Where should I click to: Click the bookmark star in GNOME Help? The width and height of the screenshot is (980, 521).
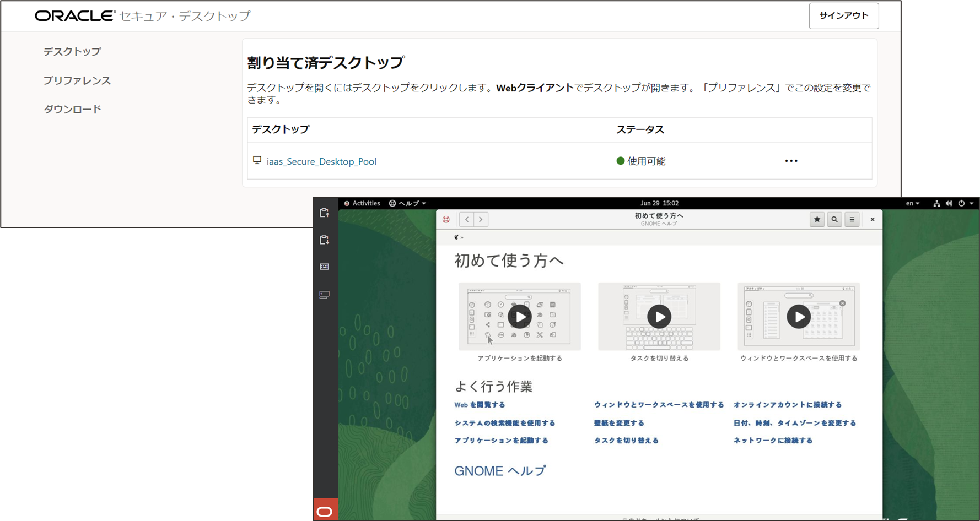click(817, 219)
